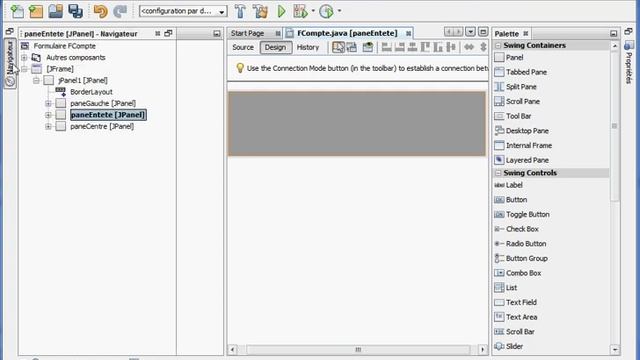Click the second alignment icon after Preview Design
Screen dimensions: 640x360
click(400, 47)
